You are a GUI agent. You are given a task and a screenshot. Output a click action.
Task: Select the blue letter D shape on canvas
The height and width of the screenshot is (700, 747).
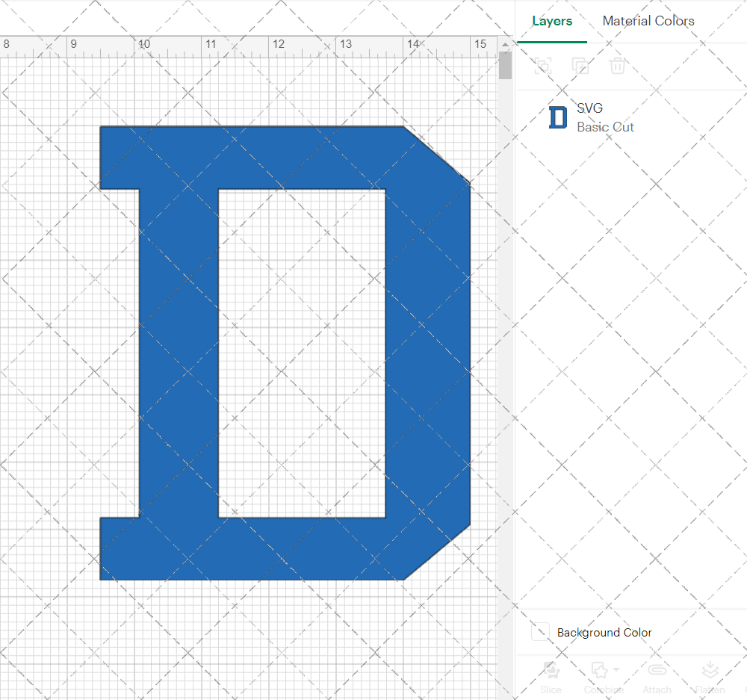tap(179, 353)
